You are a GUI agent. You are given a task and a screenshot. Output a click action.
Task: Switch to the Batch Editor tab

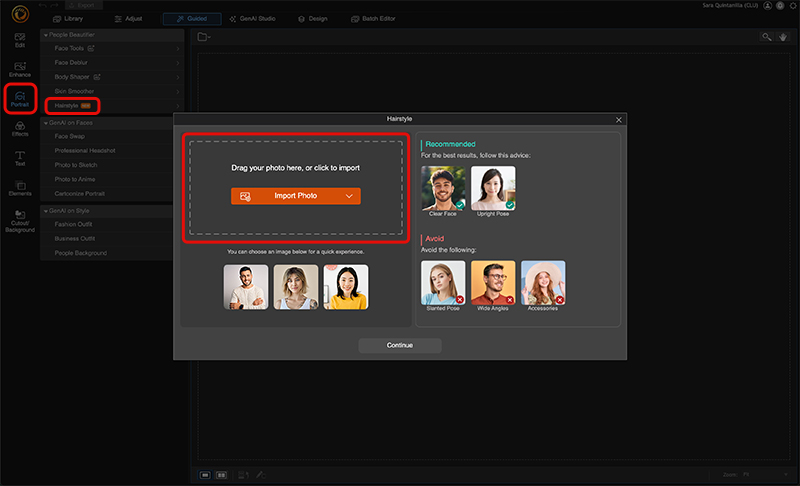click(373, 19)
